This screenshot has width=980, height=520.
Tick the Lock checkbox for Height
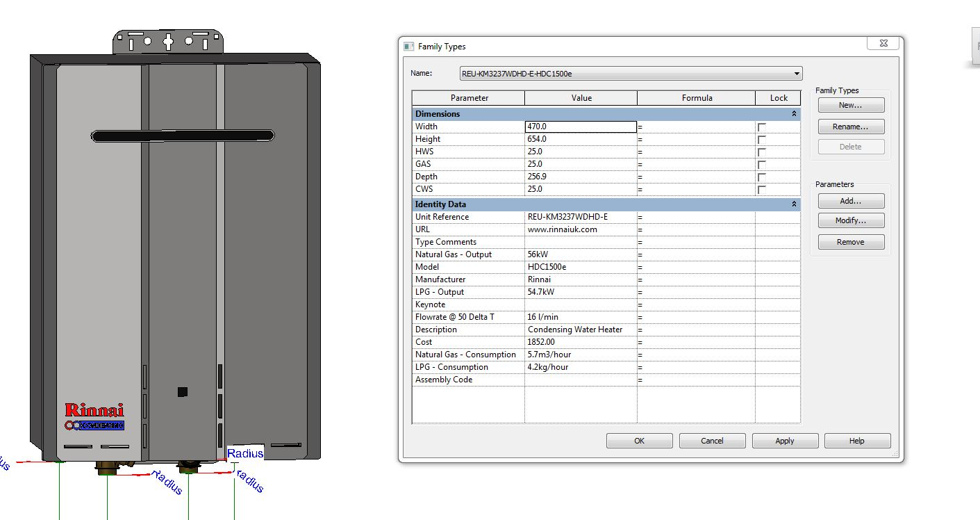coord(762,140)
